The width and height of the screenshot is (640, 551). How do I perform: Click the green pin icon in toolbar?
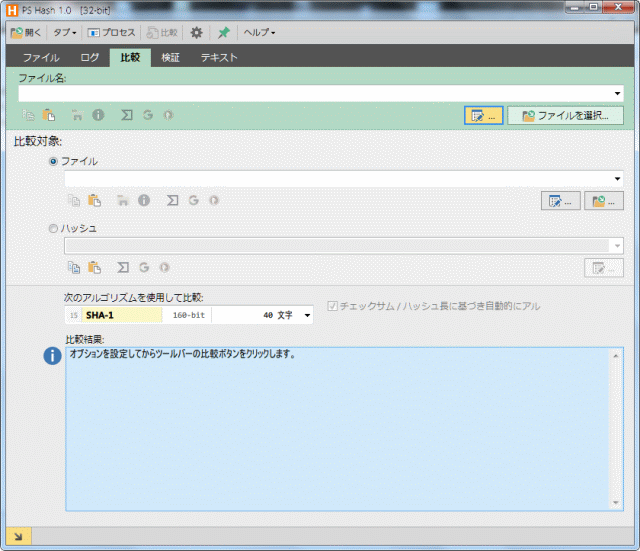(x=224, y=32)
